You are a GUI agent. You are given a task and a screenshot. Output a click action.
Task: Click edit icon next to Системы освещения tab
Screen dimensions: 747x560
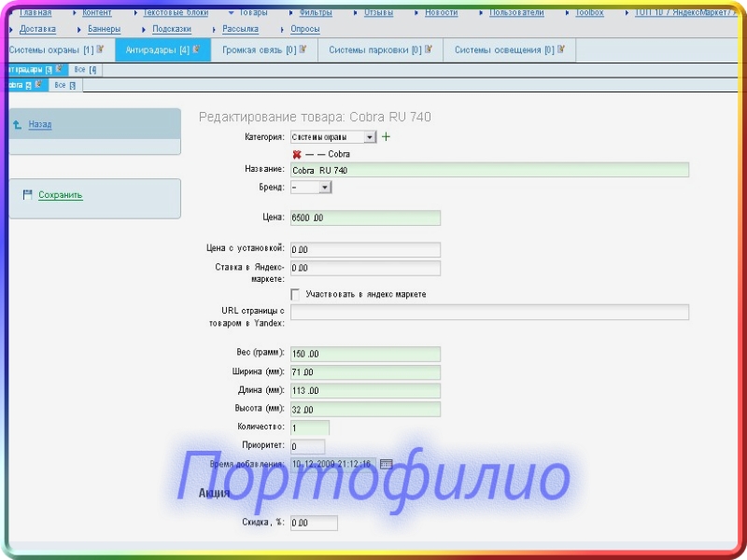click(561, 49)
